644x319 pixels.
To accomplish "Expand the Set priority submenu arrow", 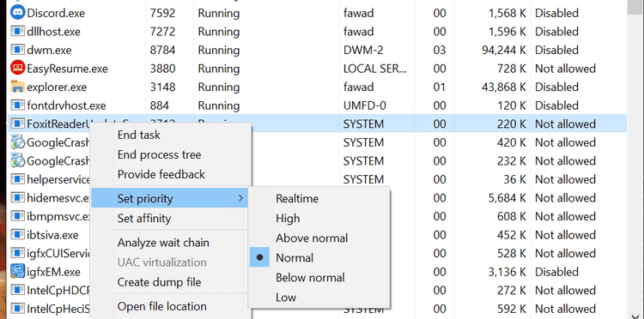I will pyautogui.click(x=240, y=199).
